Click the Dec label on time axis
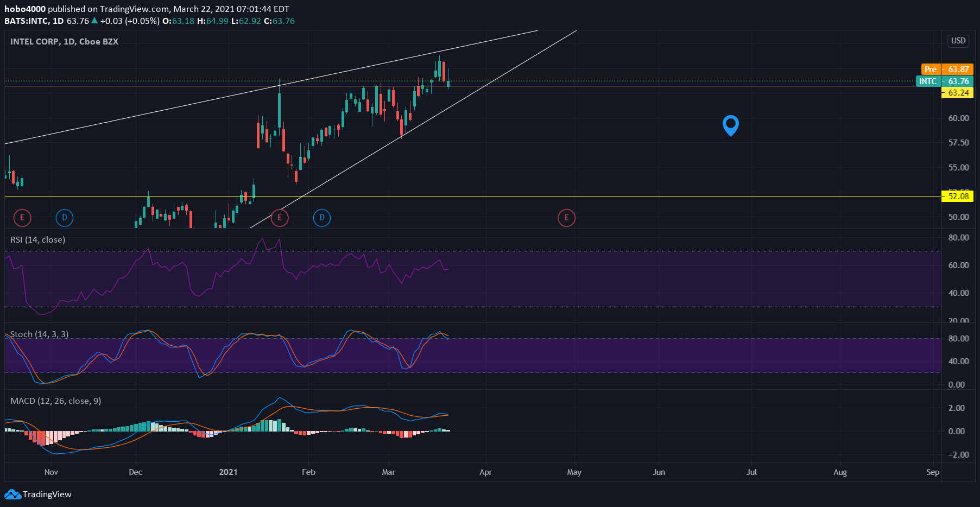This screenshot has width=980, height=507. pos(136,472)
